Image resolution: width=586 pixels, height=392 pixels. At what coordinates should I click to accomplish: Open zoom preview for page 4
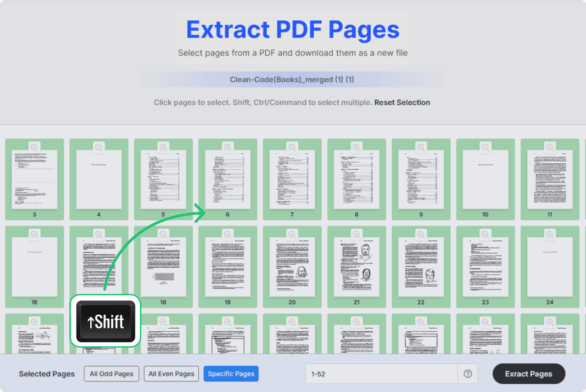coord(99,146)
